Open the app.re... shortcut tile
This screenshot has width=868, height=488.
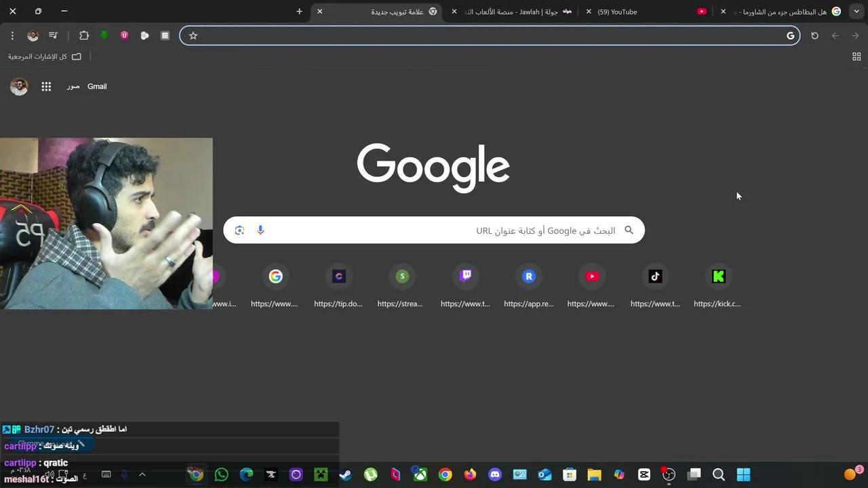tap(529, 287)
